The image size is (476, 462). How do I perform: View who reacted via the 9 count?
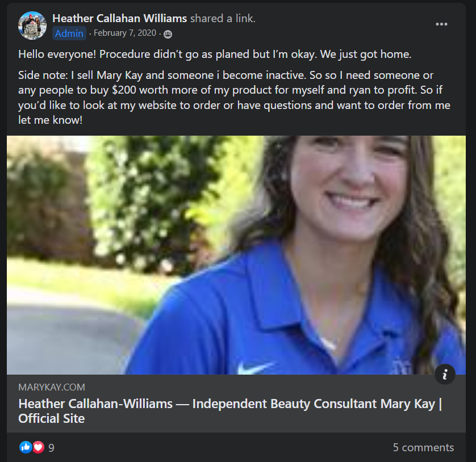(x=51, y=447)
